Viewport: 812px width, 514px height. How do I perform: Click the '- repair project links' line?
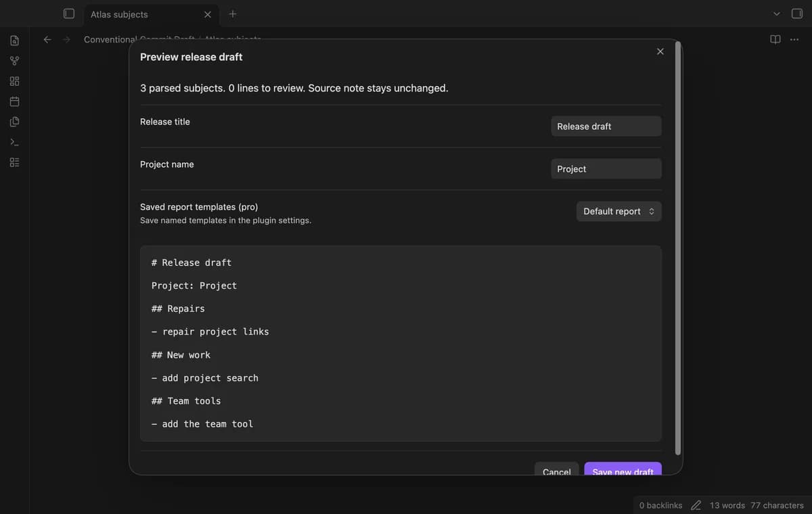coord(210,331)
